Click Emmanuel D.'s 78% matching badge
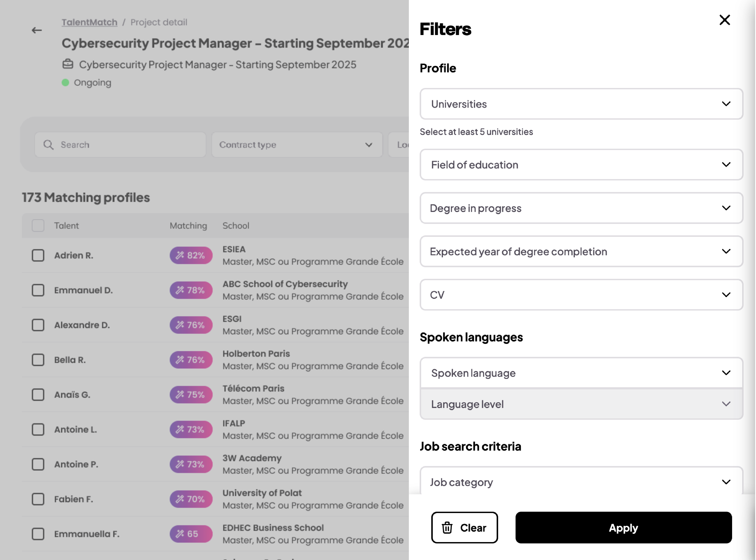 pyautogui.click(x=191, y=290)
